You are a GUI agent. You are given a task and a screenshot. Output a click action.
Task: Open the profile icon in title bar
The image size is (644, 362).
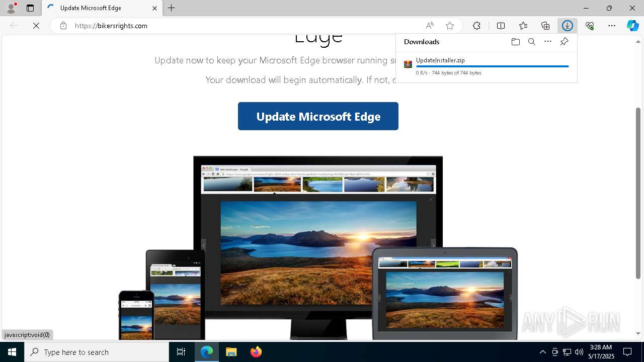tap(11, 8)
